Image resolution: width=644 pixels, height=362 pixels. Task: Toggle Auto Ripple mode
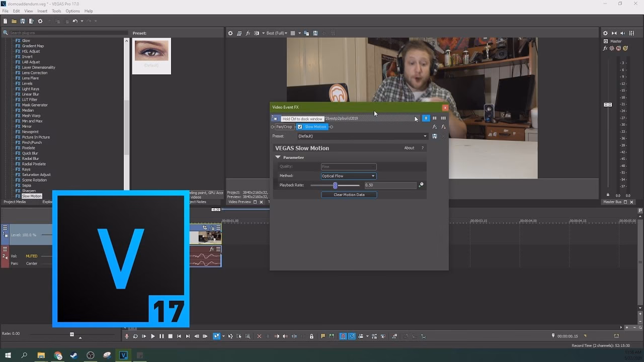pos(361,336)
